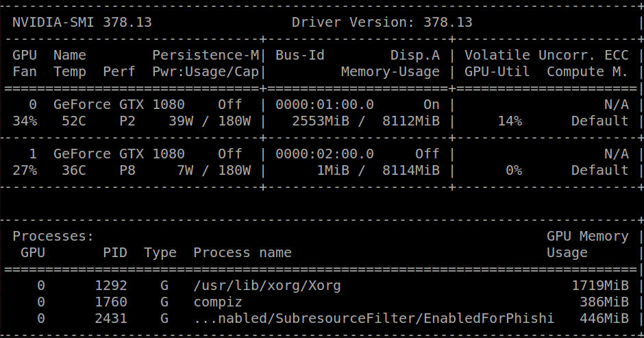Image resolution: width=644 pixels, height=338 pixels.
Task: Click the Disp.A On value for GPU 0
Action: 431,104
